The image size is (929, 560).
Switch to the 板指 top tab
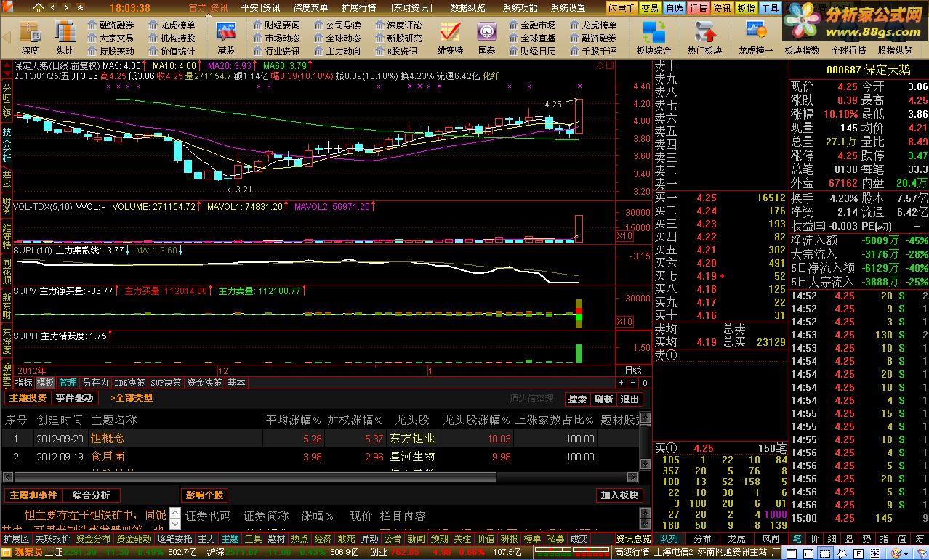tap(745, 8)
